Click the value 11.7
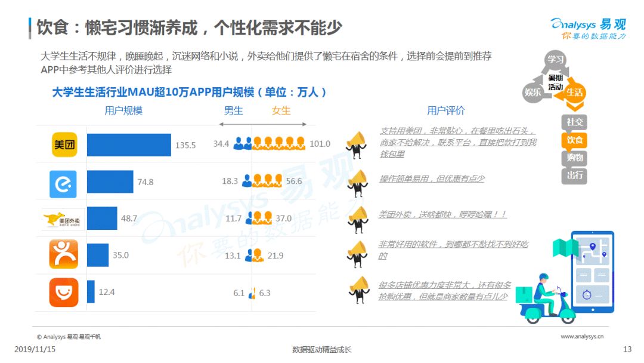 tap(233, 219)
